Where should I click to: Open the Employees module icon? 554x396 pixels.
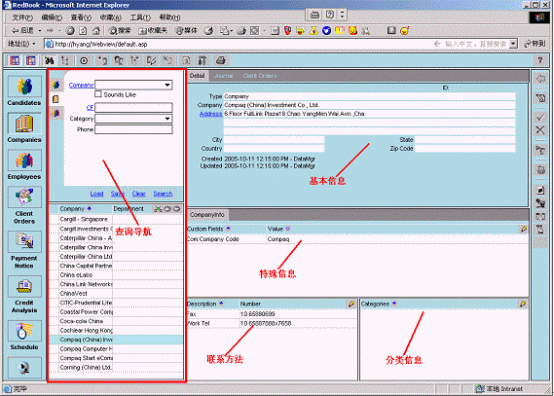[x=24, y=161]
